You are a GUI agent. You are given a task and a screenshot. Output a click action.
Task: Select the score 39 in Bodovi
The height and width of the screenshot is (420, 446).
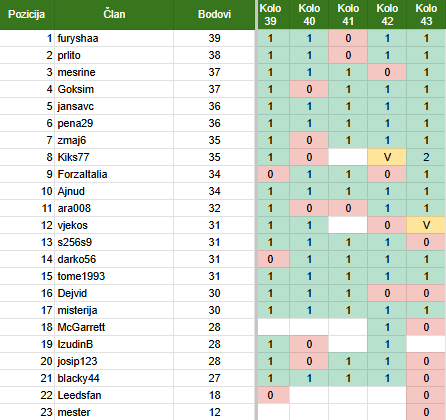pos(214,38)
